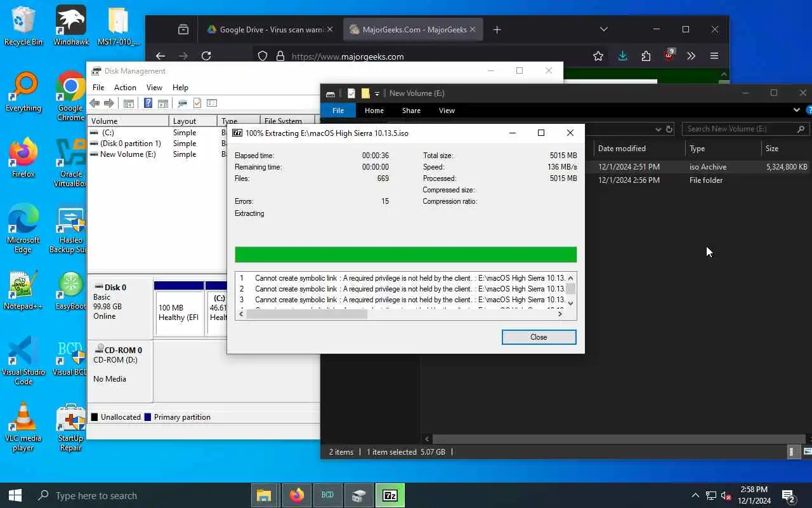Viewport: 812px width, 508px height.
Task: Click the New Folder quick-access icon in Explorer
Action: (365, 93)
